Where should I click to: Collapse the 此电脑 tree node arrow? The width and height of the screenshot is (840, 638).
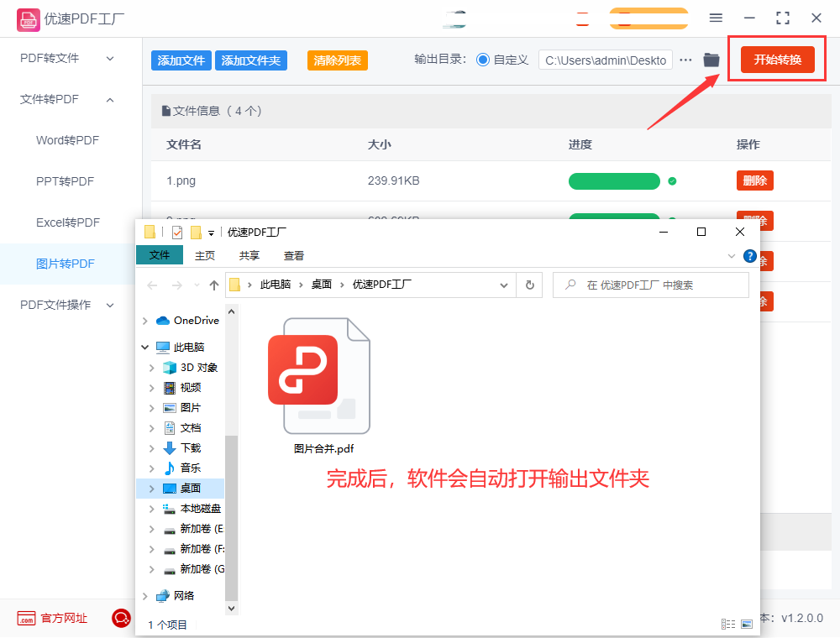coord(144,348)
